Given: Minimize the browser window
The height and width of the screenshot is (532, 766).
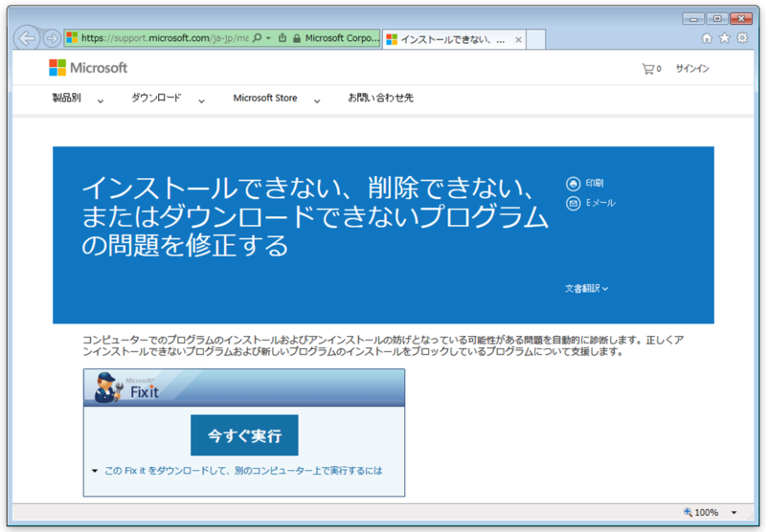Looking at the screenshot, I should (x=692, y=18).
